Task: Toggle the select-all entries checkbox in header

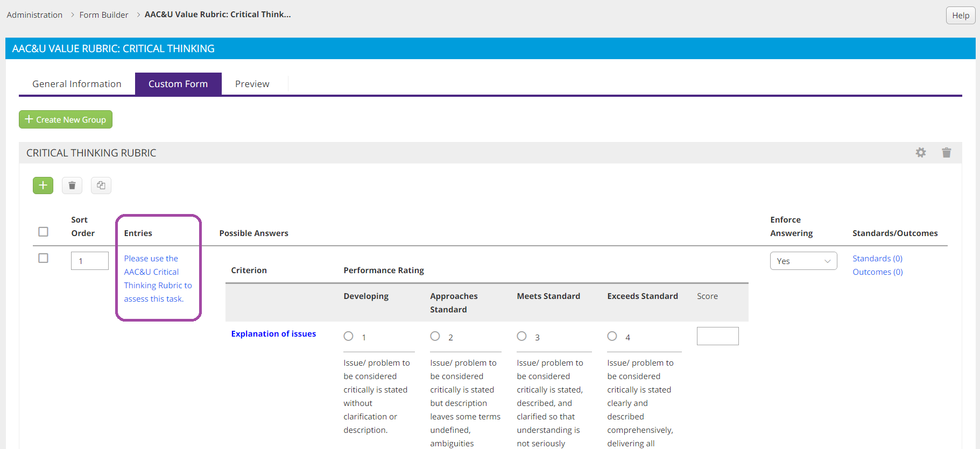Action: [44, 232]
